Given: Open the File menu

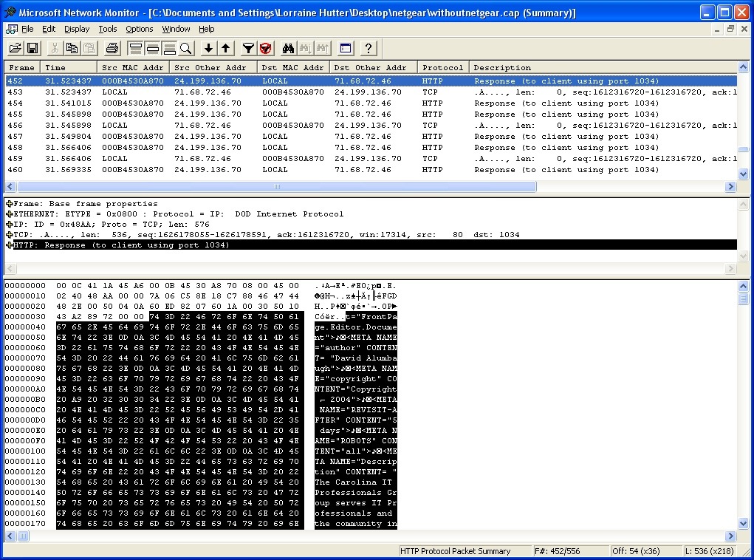Looking at the screenshot, I should point(27,30).
